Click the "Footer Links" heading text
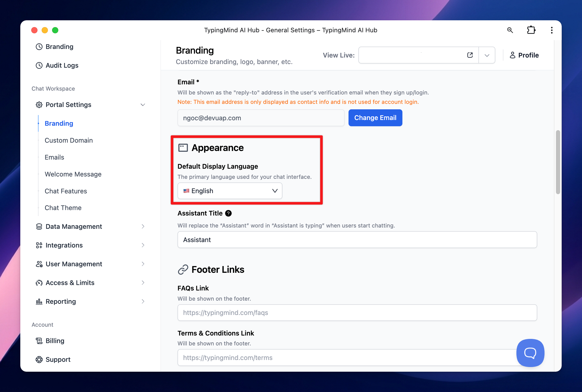This screenshot has width=582, height=392. point(218,270)
